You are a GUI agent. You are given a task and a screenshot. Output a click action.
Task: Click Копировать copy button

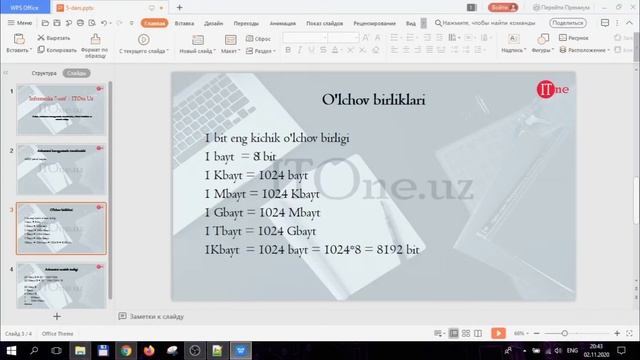(x=57, y=50)
